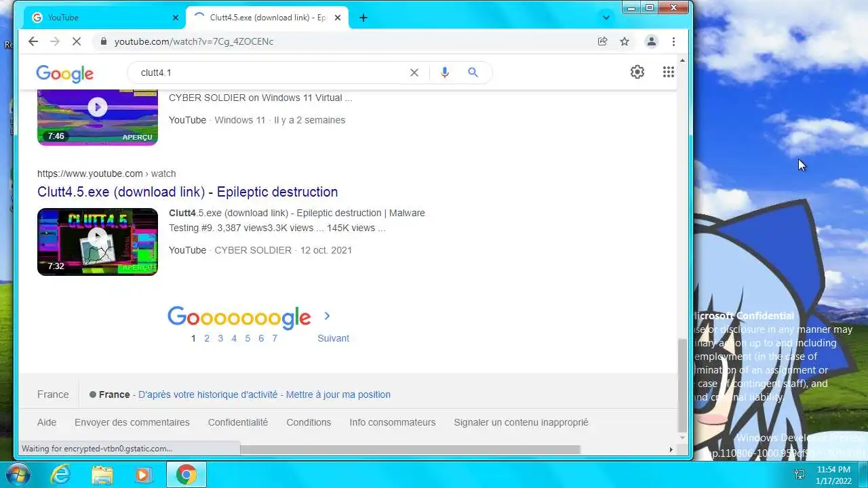
Task: Click the YouTube source text of Clutt4.5 result
Action: (187, 250)
